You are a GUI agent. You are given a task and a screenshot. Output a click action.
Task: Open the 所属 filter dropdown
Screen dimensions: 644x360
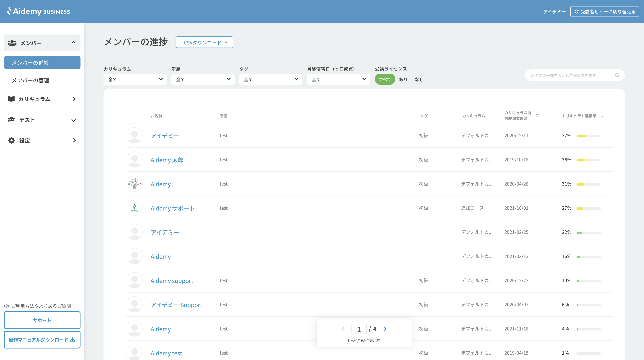pos(203,79)
